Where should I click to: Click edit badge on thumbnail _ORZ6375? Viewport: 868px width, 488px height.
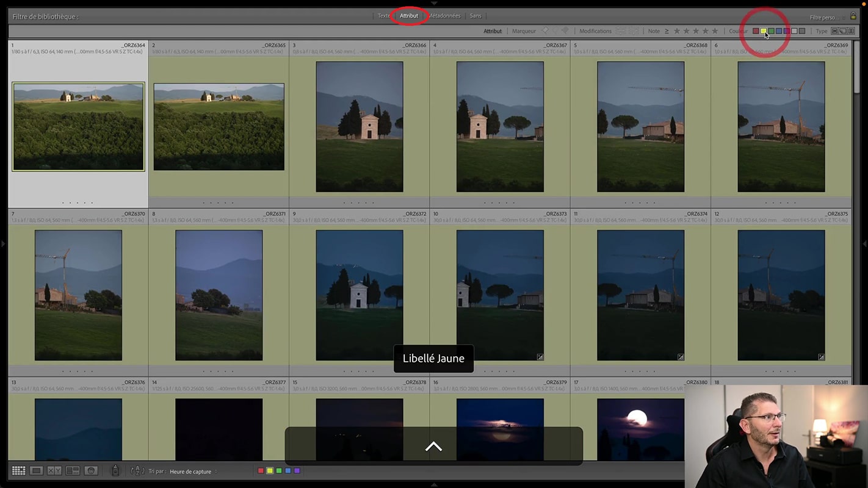point(821,357)
